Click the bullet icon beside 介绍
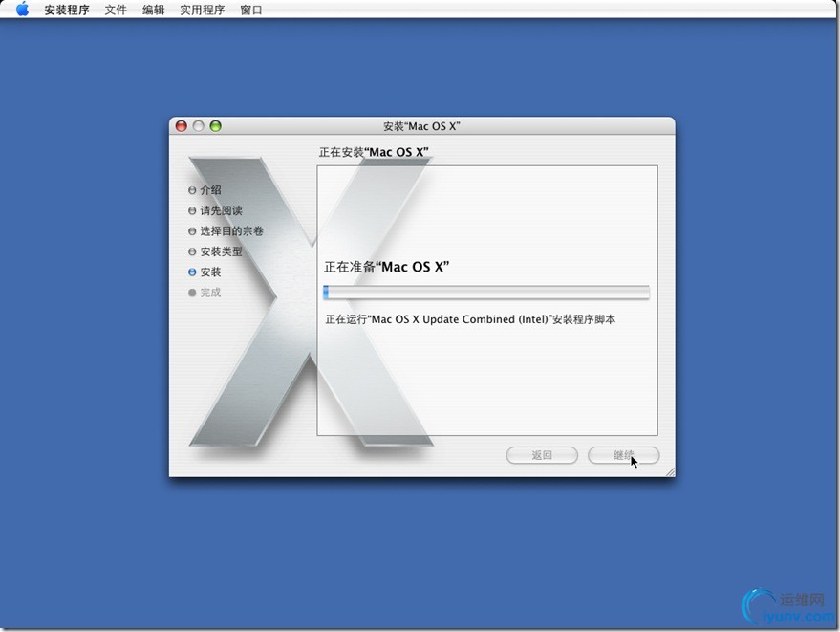 tap(192, 190)
